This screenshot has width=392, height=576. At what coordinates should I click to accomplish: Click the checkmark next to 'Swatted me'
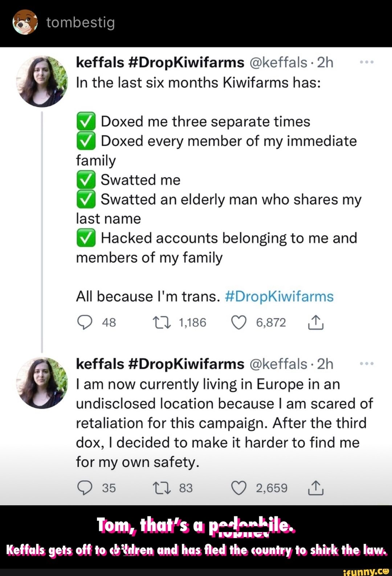(86, 180)
